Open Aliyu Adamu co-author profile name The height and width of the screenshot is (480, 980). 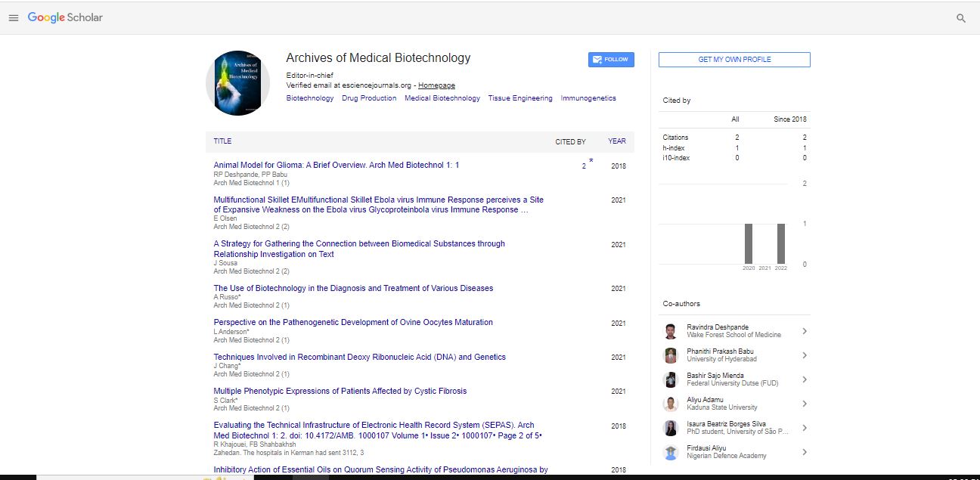(x=705, y=400)
